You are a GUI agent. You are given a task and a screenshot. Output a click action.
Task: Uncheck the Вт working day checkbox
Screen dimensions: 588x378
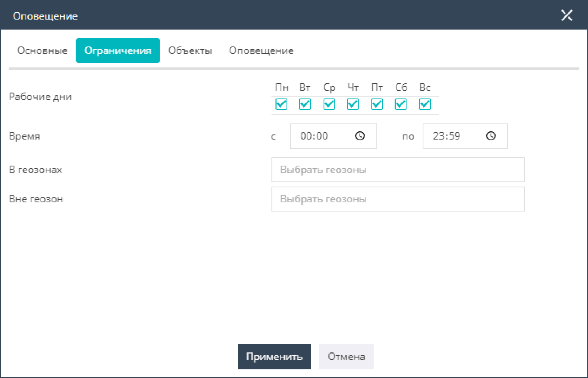point(305,104)
